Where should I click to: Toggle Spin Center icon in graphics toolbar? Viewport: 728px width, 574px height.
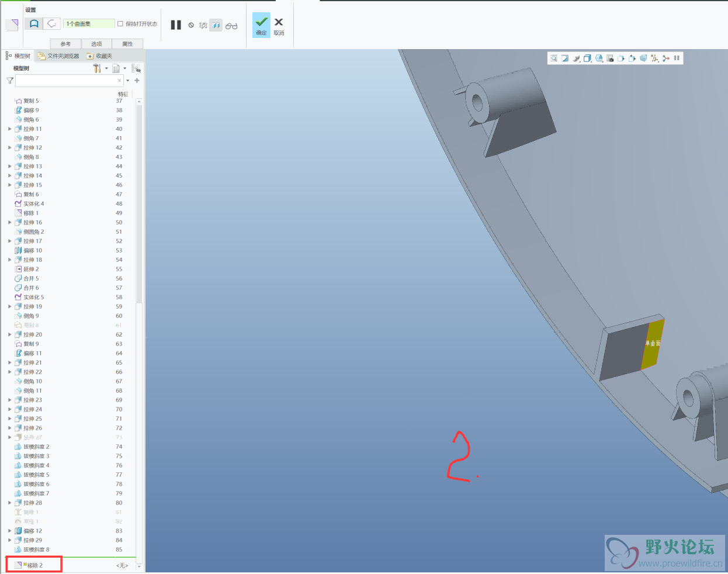pos(665,58)
